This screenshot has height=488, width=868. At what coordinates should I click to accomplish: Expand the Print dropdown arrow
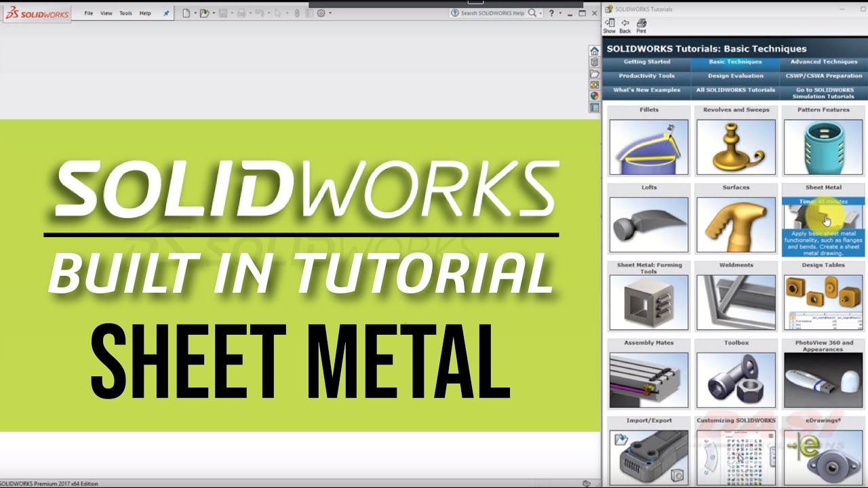(x=250, y=13)
